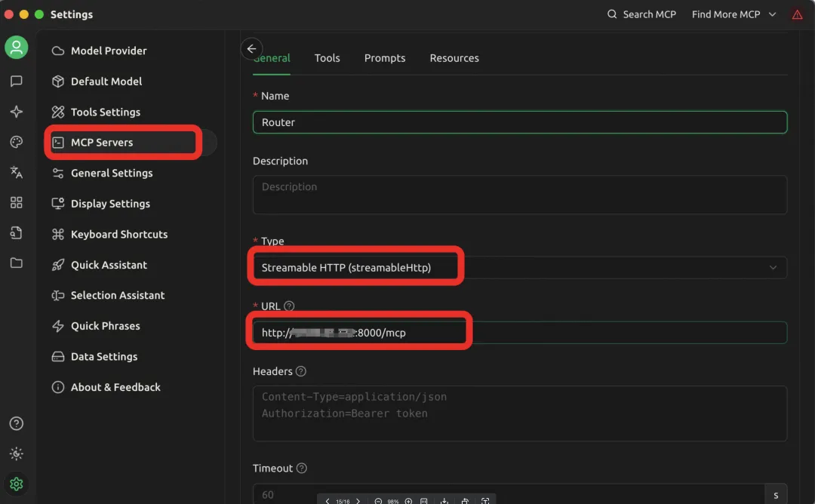Switch to the Resources tab
The height and width of the screenshot is (504, 815).
point(454,57)
